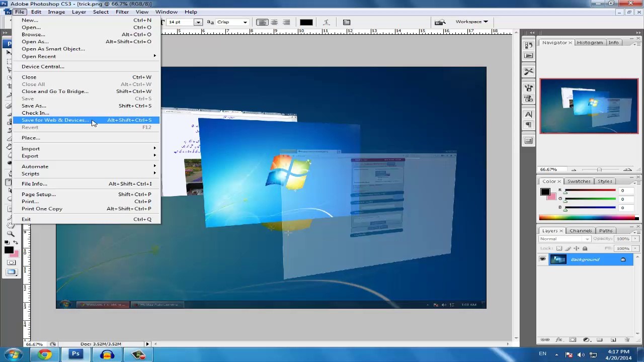Click the center text alignment icon
Screen dimensions: 644x362
tap(274, 22)
